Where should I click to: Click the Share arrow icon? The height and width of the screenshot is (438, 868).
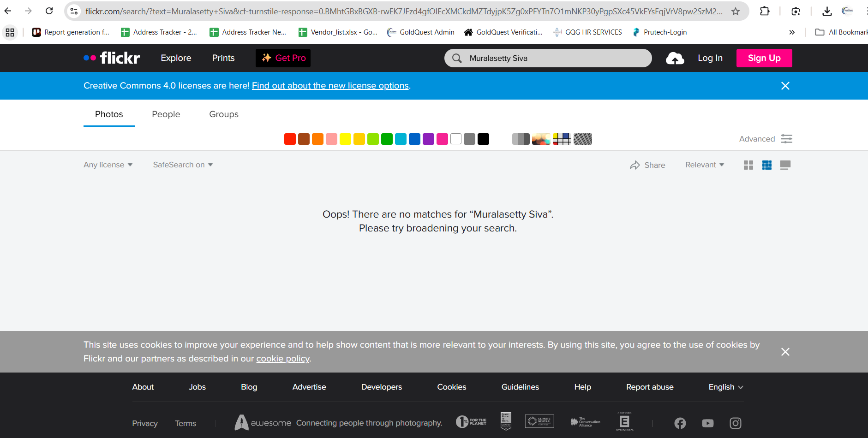pos(635,165)
